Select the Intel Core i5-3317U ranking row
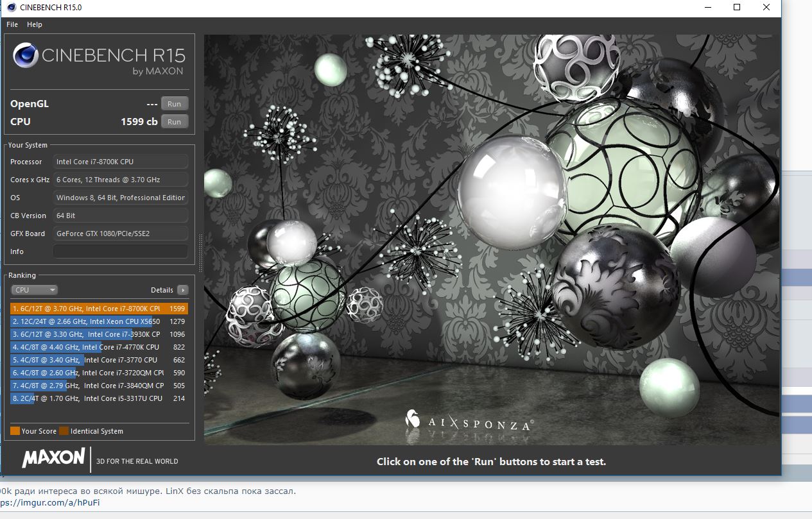This screenshot has height=519, width=812. click(x=99, y=398)
